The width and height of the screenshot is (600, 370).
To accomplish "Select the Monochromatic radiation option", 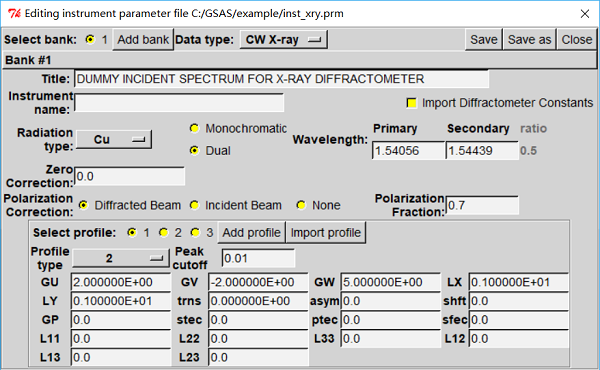I will click(194, 129).
